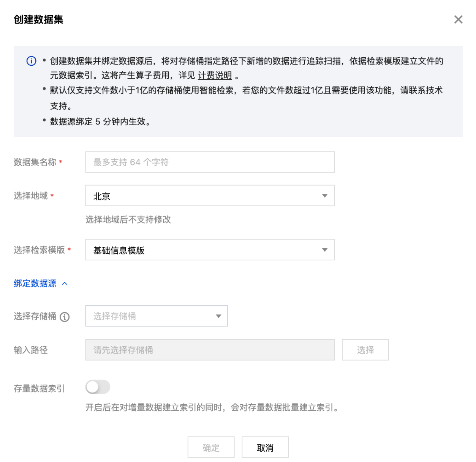This screenshot has height=462, width=476.
Task: Click the arrow icon in 选择存储桶 dropdown
Action: pos(218,316)
